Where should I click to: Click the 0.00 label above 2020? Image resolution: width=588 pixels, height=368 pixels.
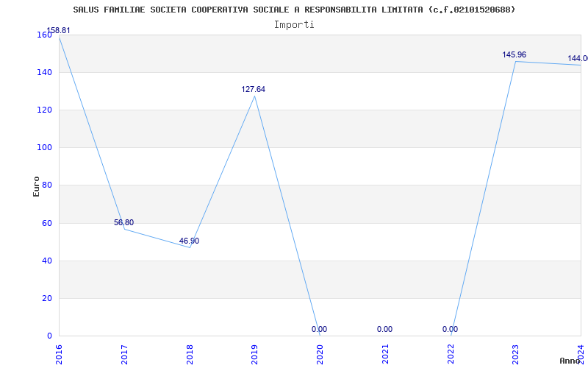(x=319, y=329)
